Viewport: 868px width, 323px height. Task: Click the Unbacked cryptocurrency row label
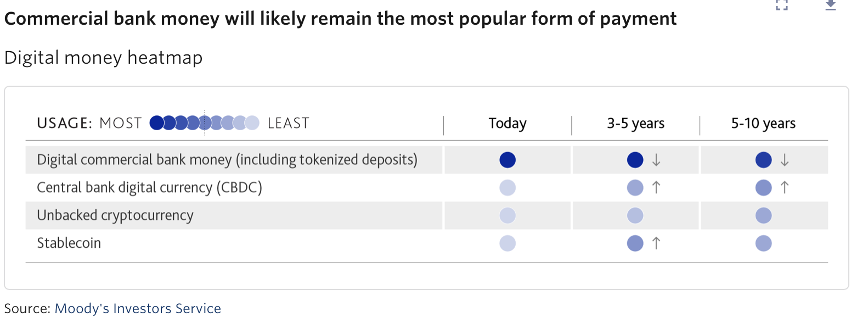click(115, 215)
